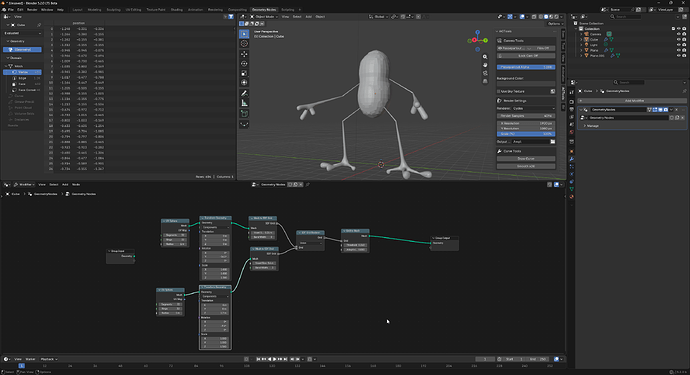Select the Annotate pencil tool
This screenshot has width=690, height=375.
[244, 93]
